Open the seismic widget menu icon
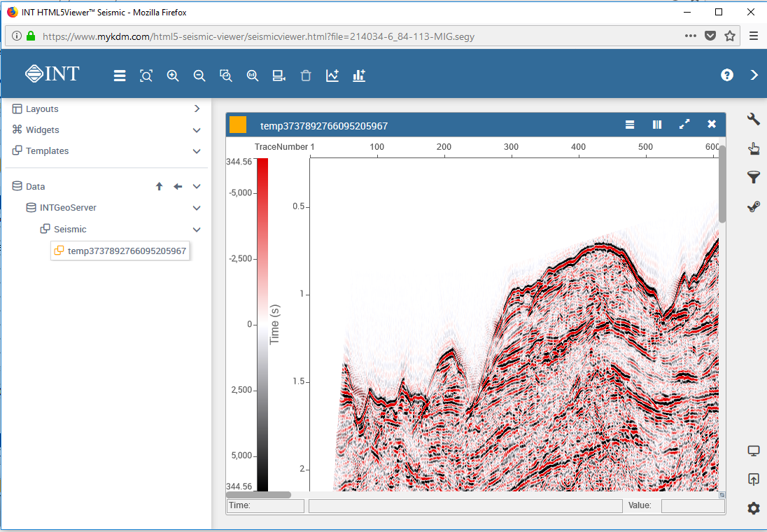The width and height of the screenshot is (767, 532). 630,125
